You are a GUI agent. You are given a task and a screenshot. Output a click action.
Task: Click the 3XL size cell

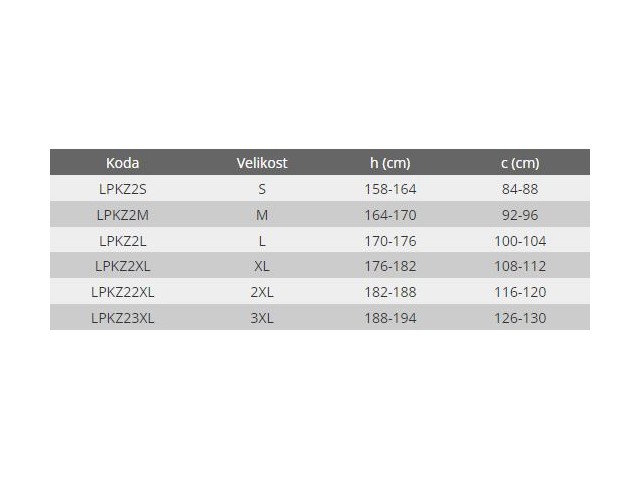pos(262,318)
